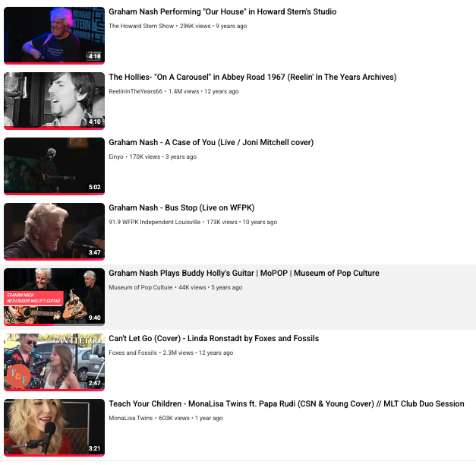Open the "A Case of You" thumbnail
This screenshot has width=476, height=465.
[54, 166]
